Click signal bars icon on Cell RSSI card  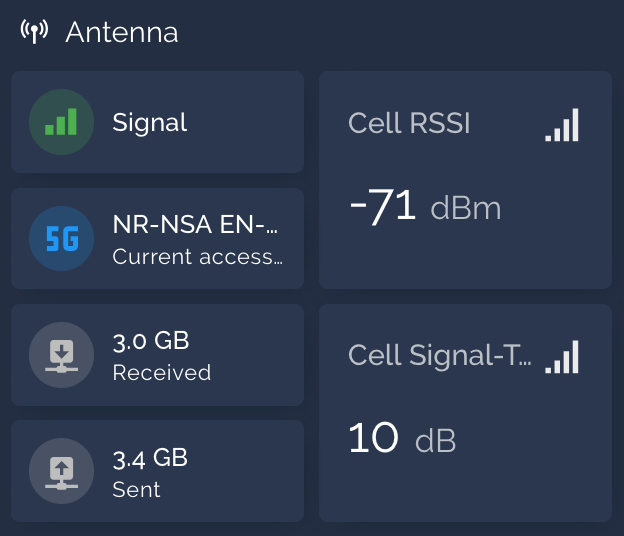562,125
